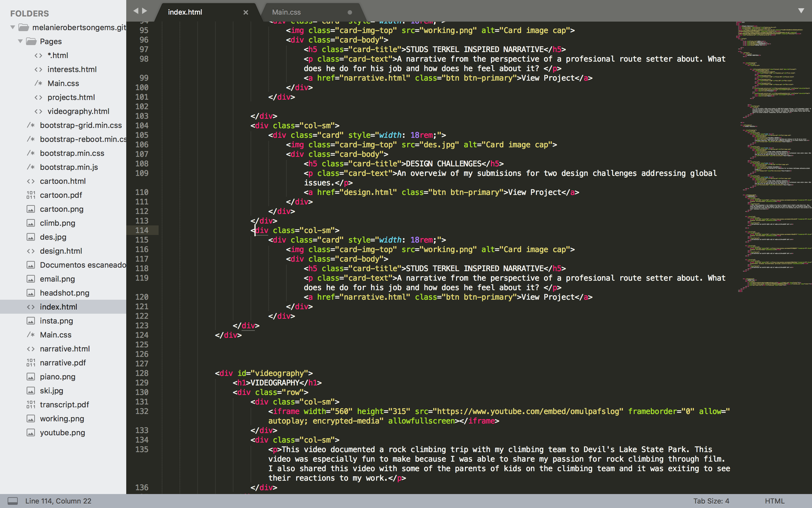
Task: Click the cartoon.png image icon
Action: (x=31, y=209)
